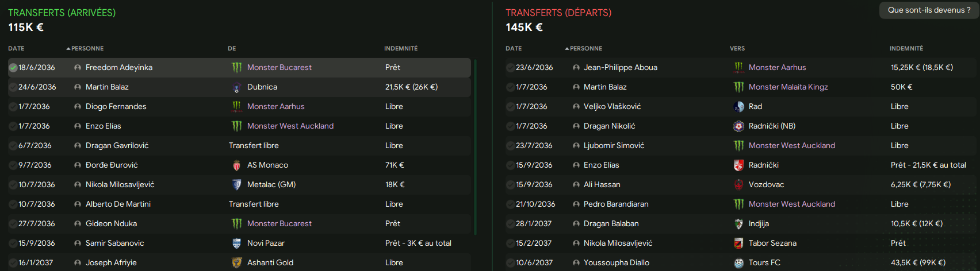The height and width of the screenshot is (271, 980).
Task: Click the Dubnica club badge icon
Action: click(x=236, y=87)
